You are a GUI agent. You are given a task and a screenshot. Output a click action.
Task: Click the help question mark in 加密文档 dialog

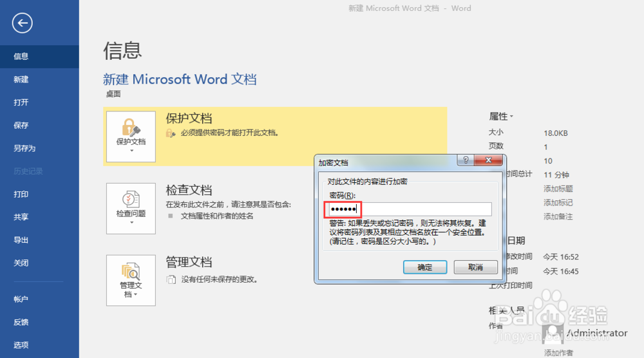point(466,160)
